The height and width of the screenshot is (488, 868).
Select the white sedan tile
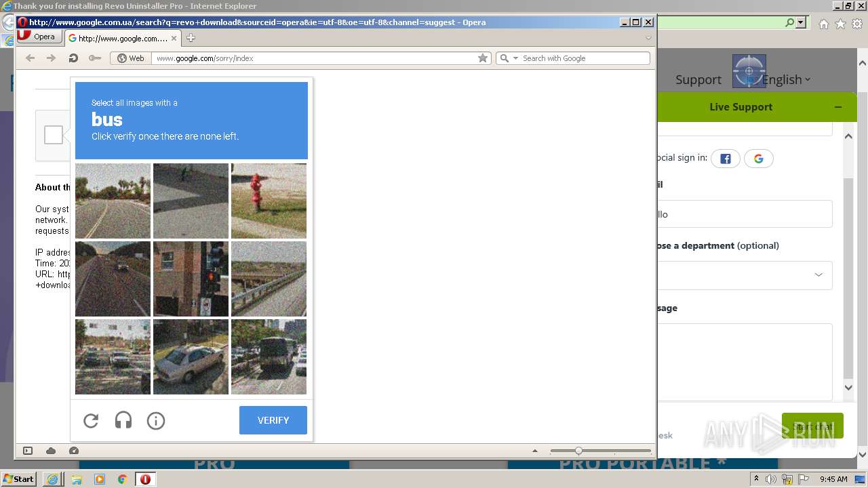coord(191,357)
